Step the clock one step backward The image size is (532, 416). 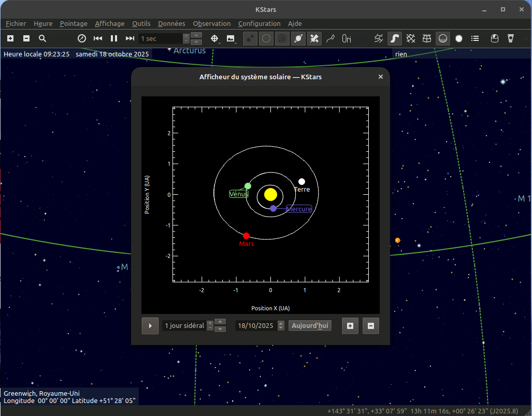[98, 38]
